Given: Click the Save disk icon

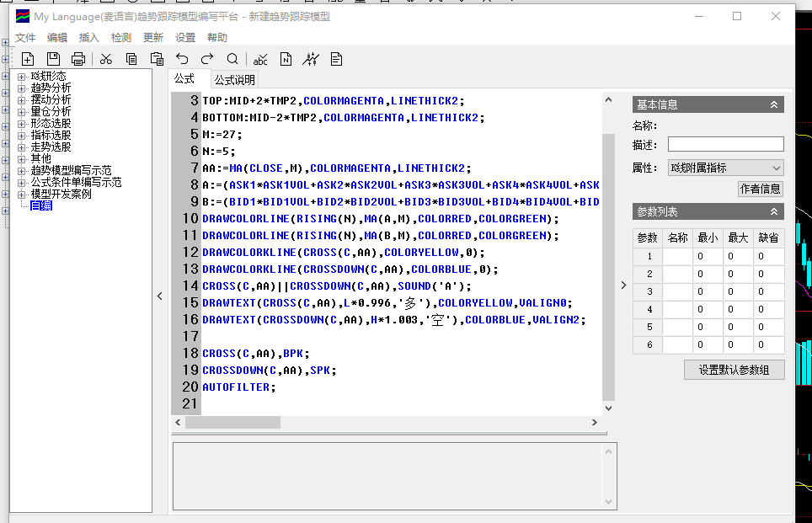Looking at the screenshot, I should point(53,59).
